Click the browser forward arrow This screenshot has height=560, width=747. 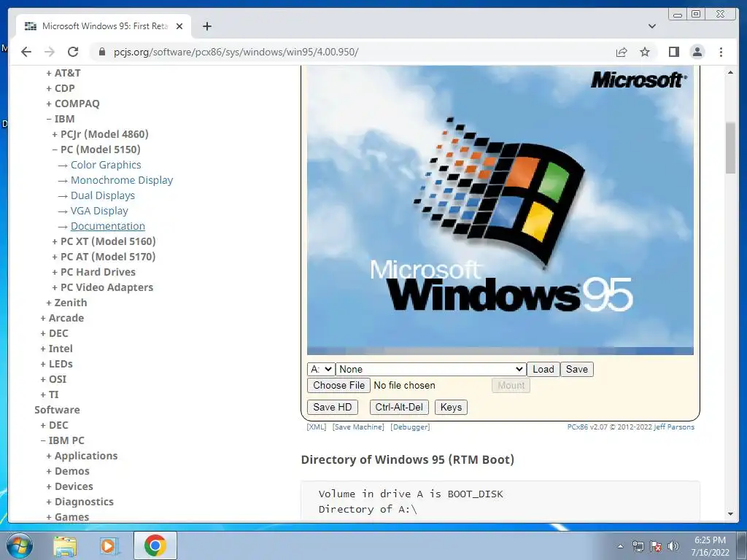tap(50, 52)
